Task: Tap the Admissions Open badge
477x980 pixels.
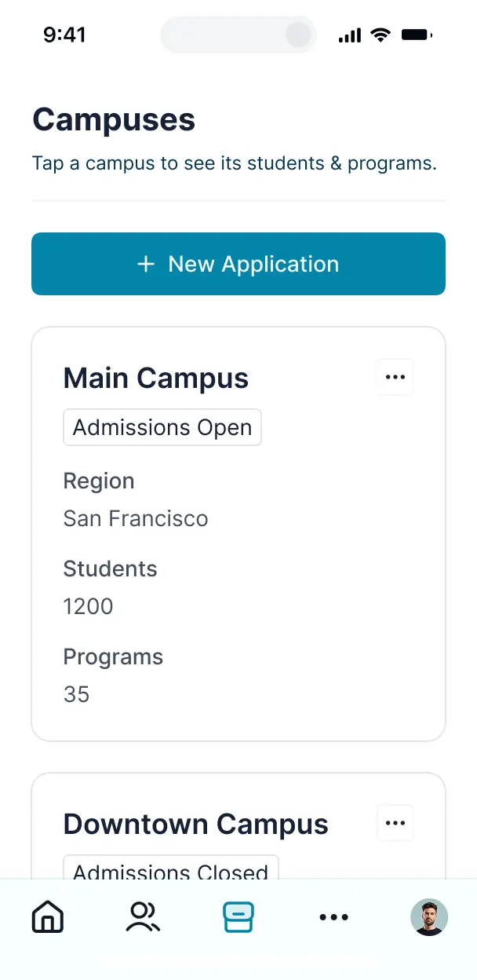Action: click(x=162, y=428)
